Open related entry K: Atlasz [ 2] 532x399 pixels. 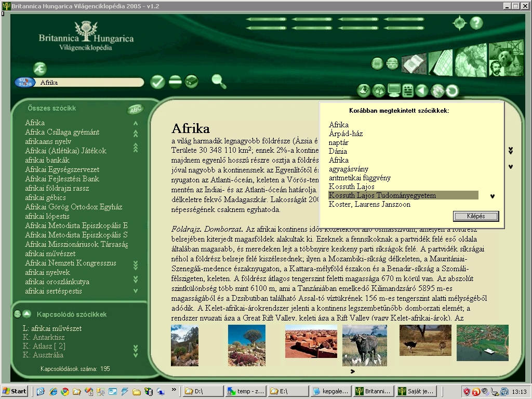click(44, 346)
